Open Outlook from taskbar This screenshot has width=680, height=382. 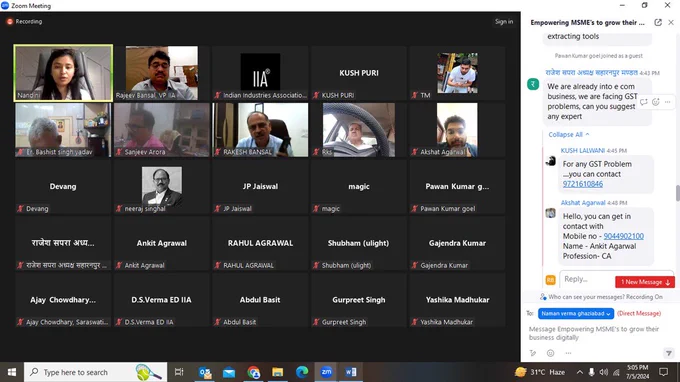click(205, 372)
